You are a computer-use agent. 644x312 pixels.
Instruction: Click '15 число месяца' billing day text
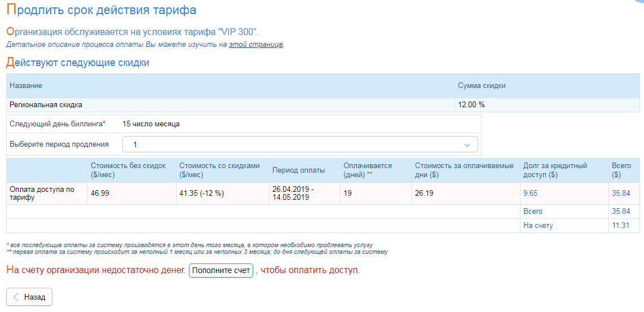[x=151, y=124]
